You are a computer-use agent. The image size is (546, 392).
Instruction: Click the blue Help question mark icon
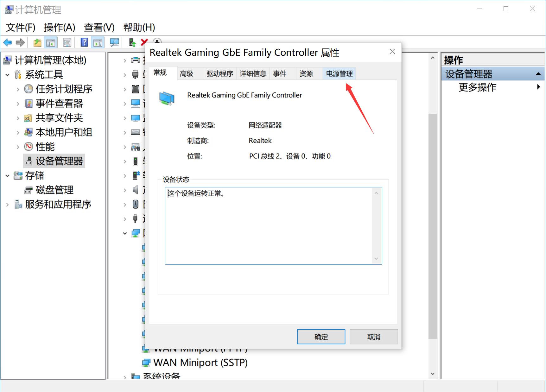84,42
